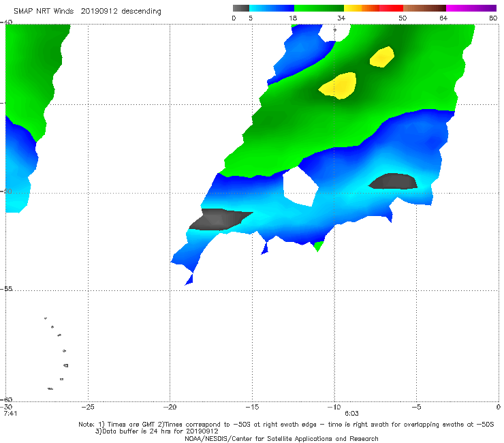This screenshot has height=443, width=504.
Task: Click the longitude axis label '-25'
Action: pos(88,407)
